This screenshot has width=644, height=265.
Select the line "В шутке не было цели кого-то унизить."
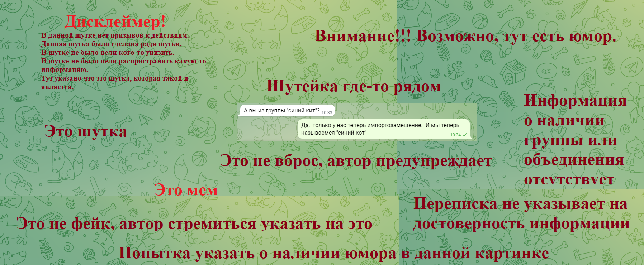(108, 53)
